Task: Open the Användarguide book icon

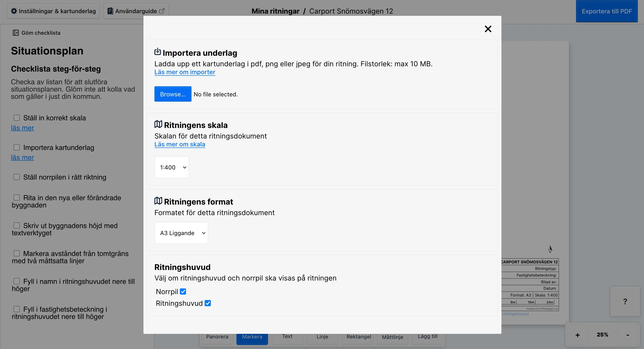Action: tap(110, 11)
